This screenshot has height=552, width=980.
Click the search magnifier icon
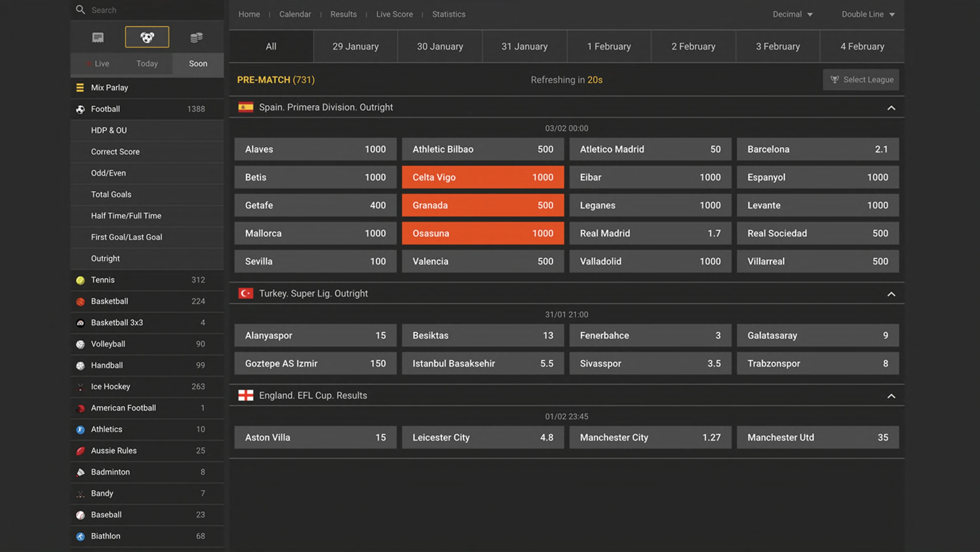80,9
